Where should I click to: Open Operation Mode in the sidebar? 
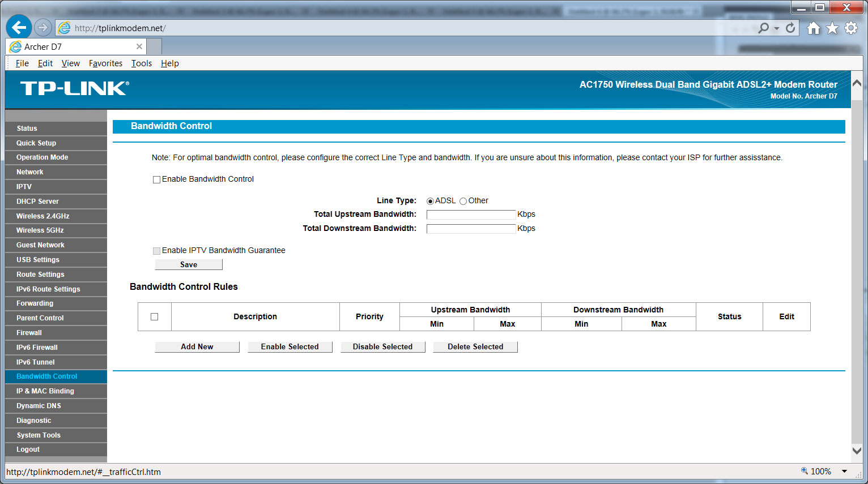tap(56, 157)
